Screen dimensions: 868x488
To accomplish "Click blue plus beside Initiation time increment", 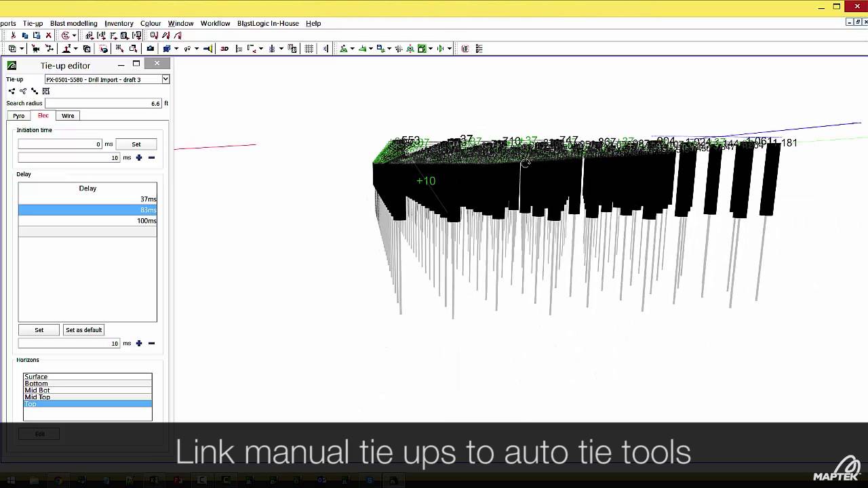I will [x=139, y=158].
